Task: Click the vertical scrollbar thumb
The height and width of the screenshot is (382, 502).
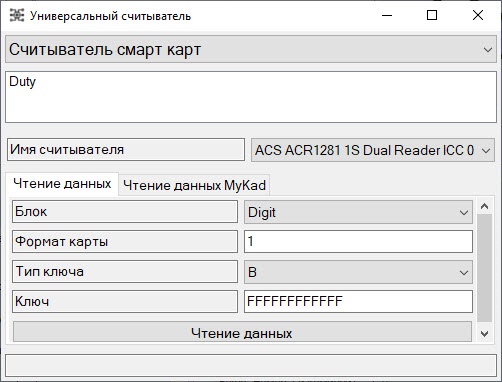Action: 485,268
